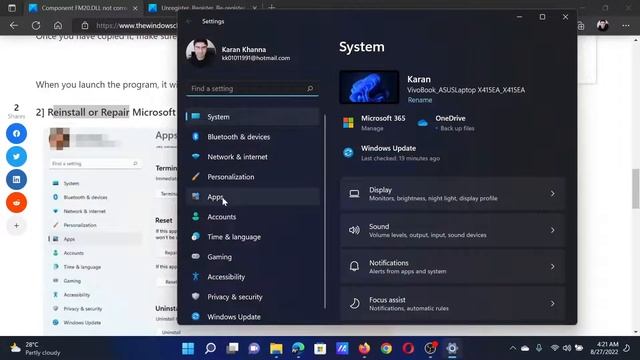Image resolution: width=640 pixels, height=360 pixels.
Task: Share the article on Reddit
Action: (16, 202)
